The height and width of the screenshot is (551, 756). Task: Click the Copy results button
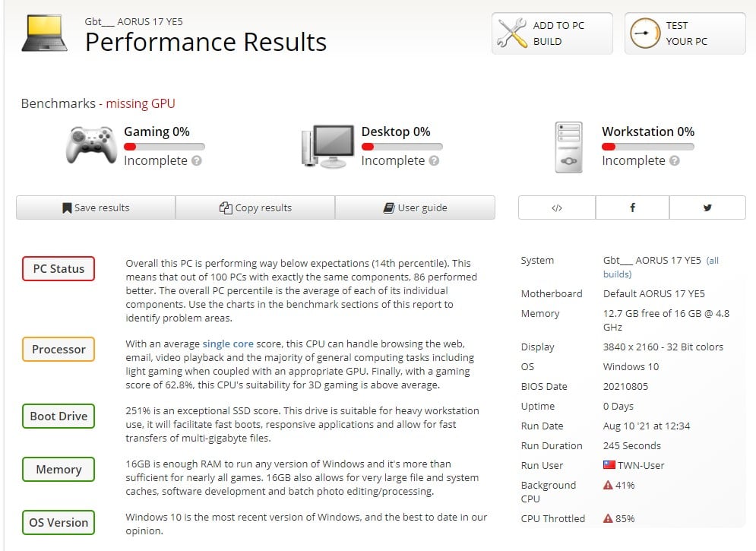[x=255, y=207]
